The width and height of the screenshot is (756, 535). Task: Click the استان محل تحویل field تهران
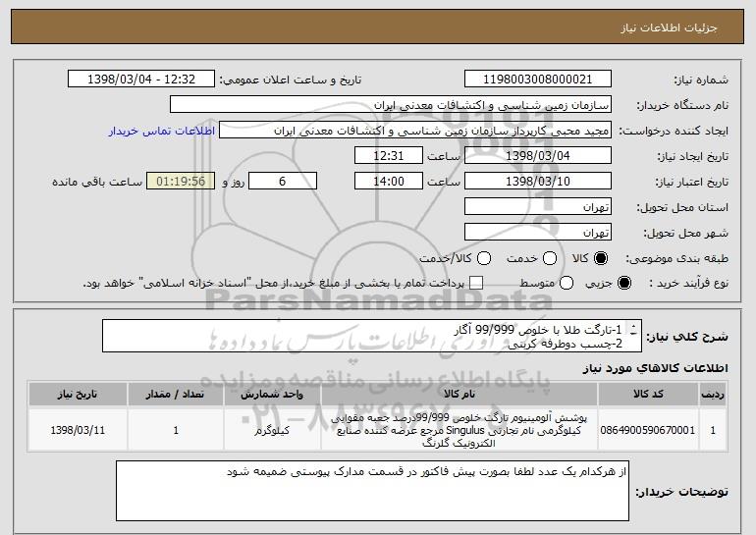538,207
